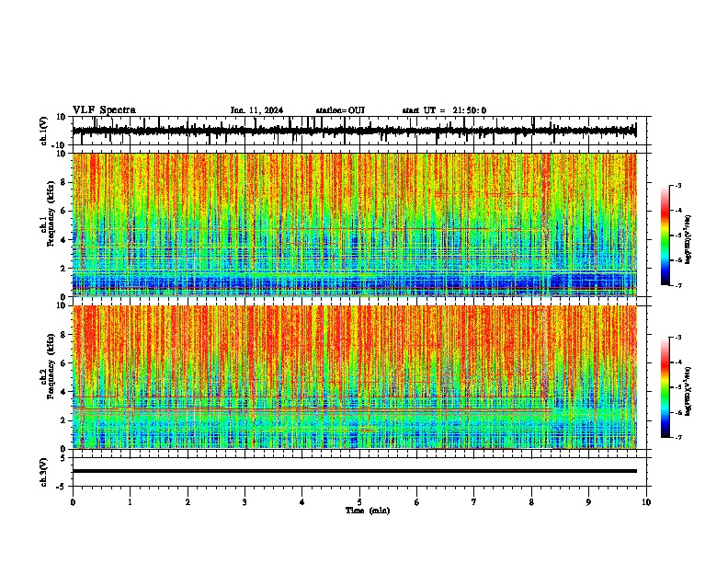
Task: Click the "Time (min)" axis label
Action: click(x=368, y=511)
